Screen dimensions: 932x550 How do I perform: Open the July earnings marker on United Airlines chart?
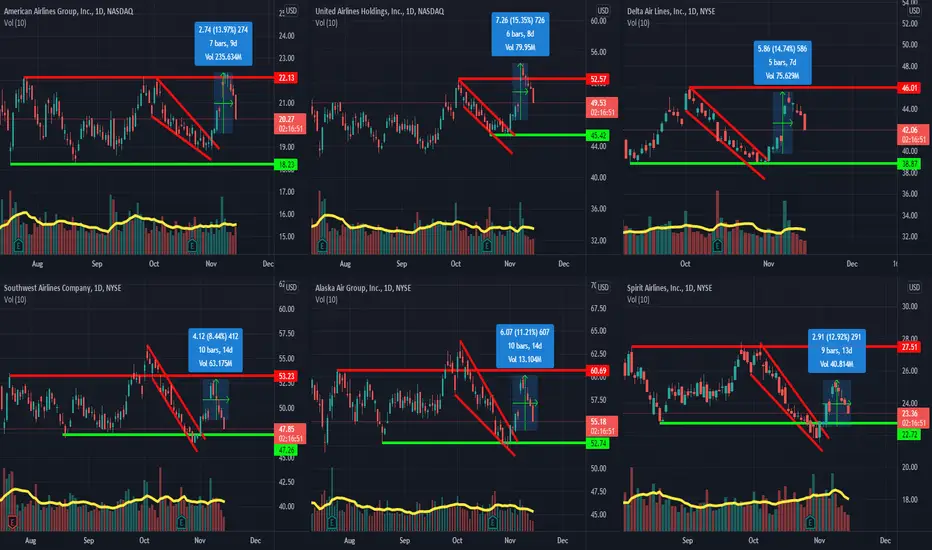coord(322,245)
